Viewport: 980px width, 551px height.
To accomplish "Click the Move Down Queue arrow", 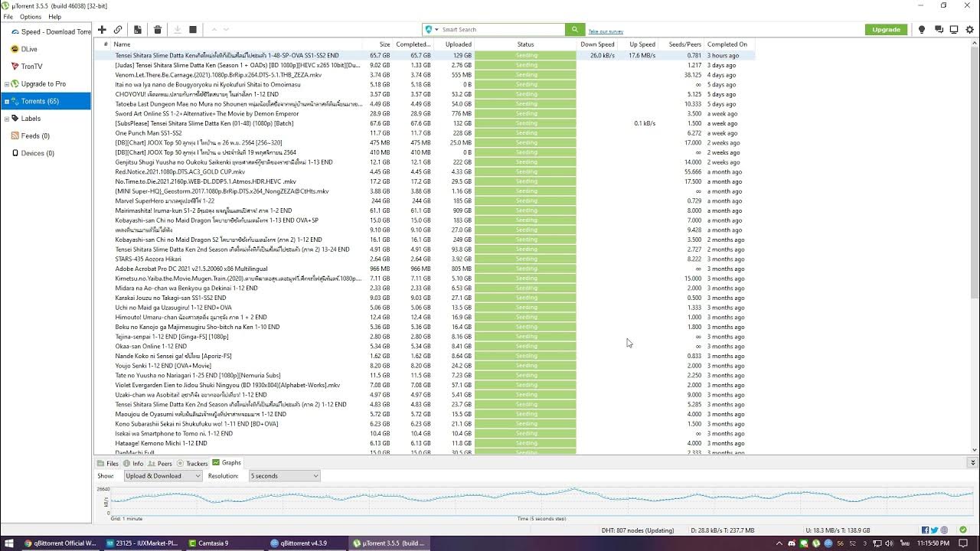I will tap(226, 30).
